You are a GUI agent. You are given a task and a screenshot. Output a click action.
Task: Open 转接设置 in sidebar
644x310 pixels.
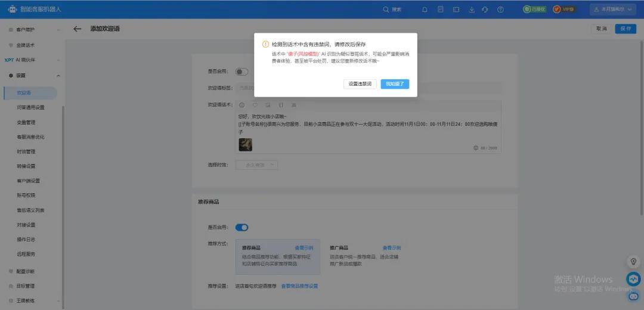[26, 166]
